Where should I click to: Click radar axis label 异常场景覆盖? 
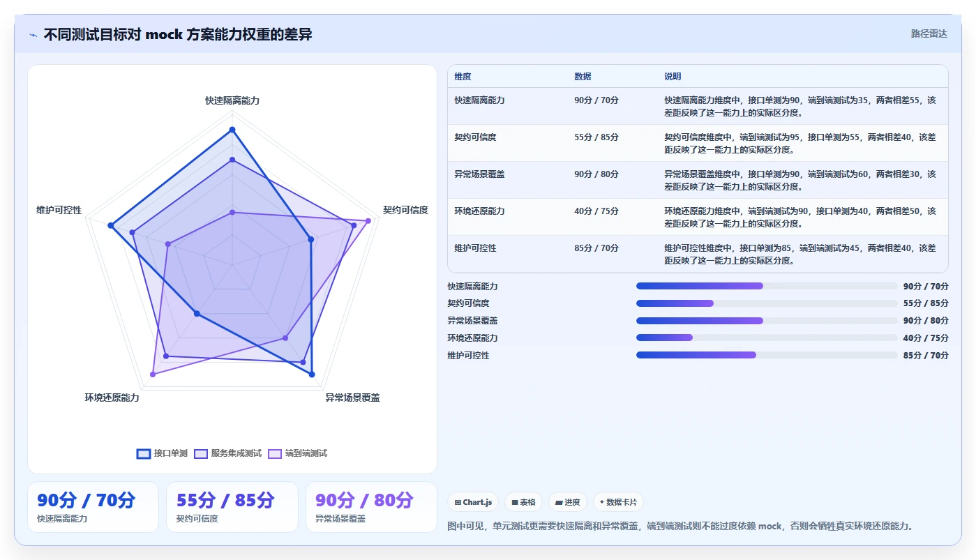(352, 398)
